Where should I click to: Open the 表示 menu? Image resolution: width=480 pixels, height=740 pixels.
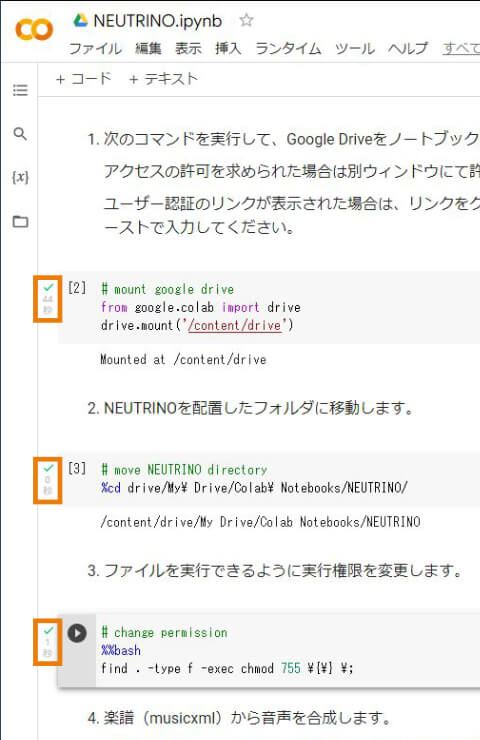coord(188,48)
